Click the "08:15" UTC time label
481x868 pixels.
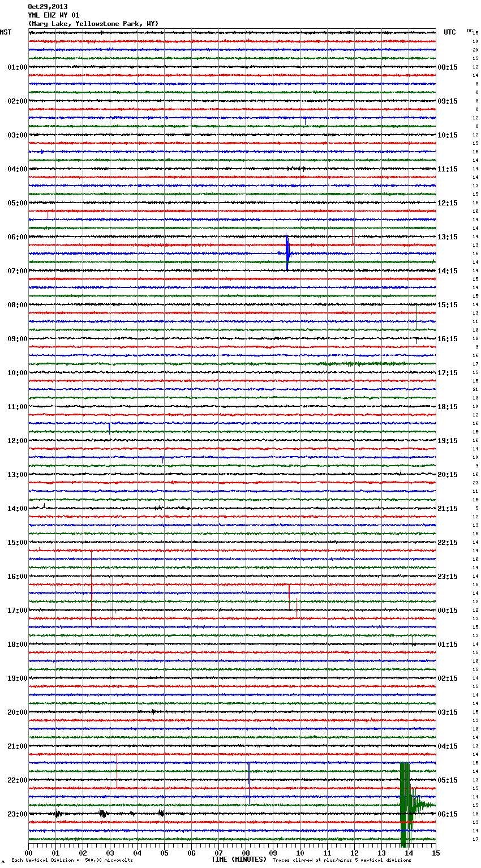tap(448, 67)
